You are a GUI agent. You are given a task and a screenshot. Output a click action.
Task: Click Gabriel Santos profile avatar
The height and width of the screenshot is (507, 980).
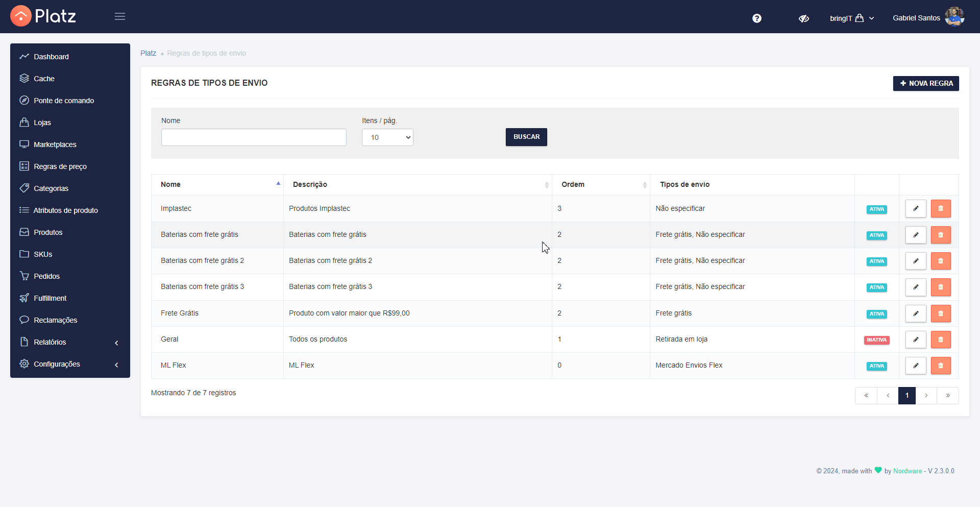[x=954, y=17]
